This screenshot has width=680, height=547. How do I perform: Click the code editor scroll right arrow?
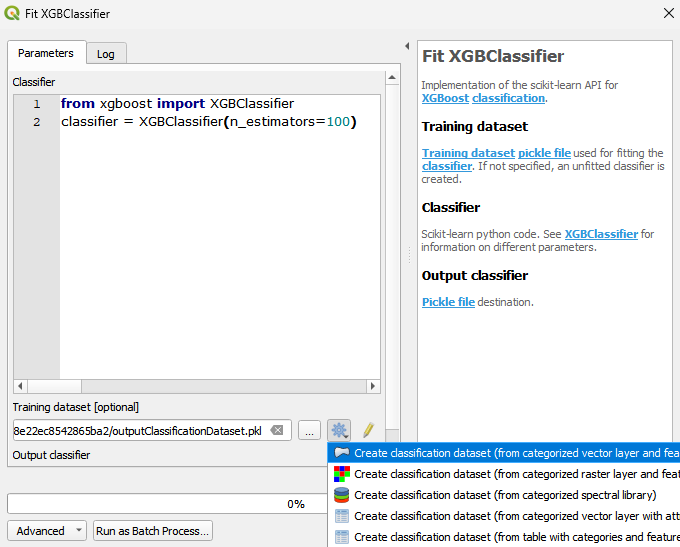(x=373, y=386)
